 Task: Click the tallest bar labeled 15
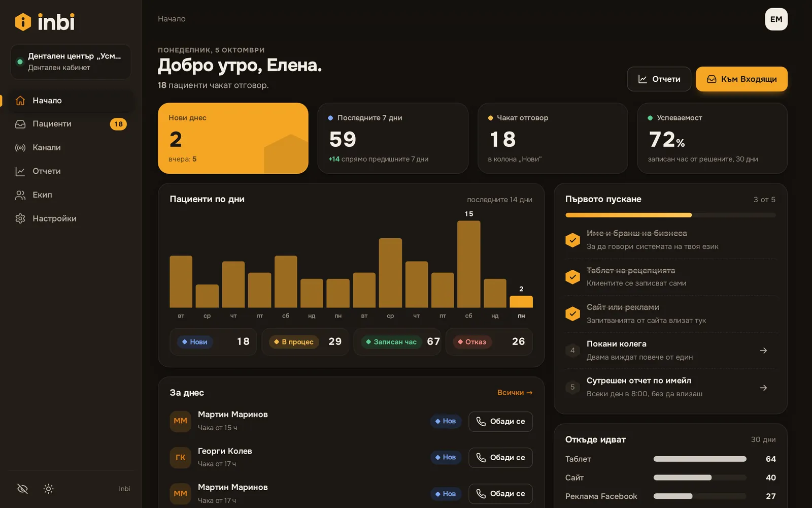click(468, 264)
